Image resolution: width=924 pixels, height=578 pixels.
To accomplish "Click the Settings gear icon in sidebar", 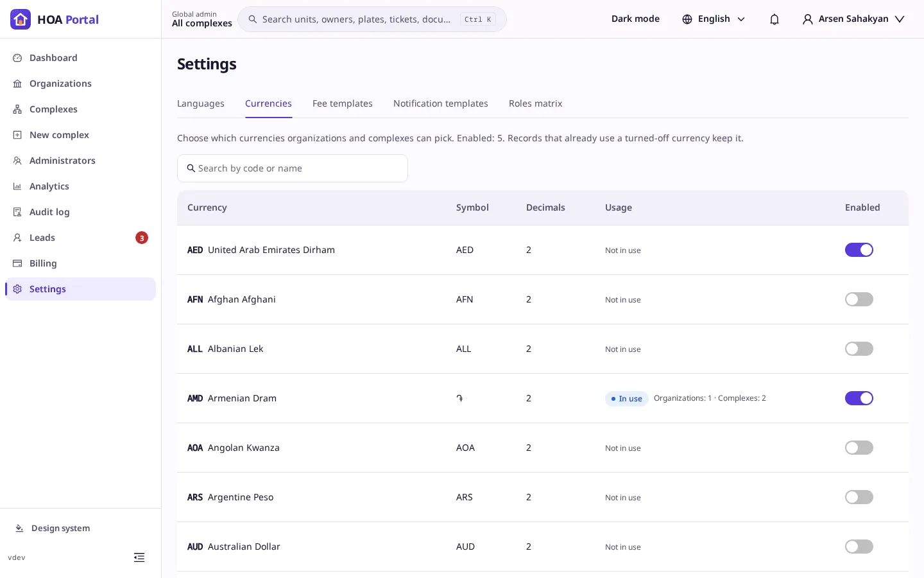I will 17,289.
